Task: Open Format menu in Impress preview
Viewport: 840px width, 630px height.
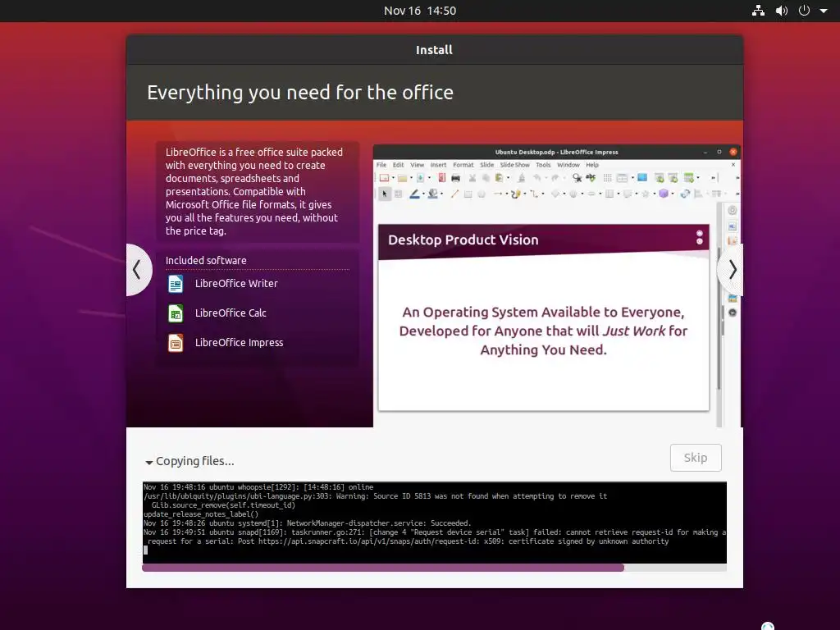Action: pyautogui.click(x=463, y=165)
